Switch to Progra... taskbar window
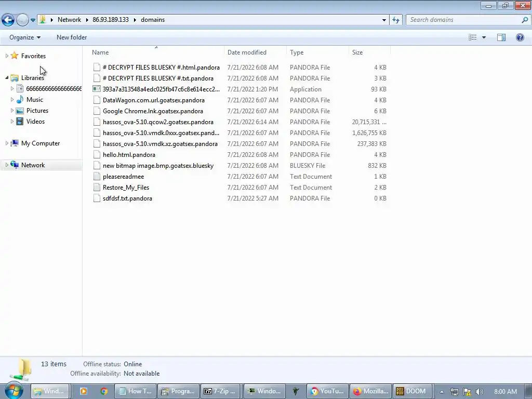The width and height of the screenshot is (532, 399). point(179,391)
